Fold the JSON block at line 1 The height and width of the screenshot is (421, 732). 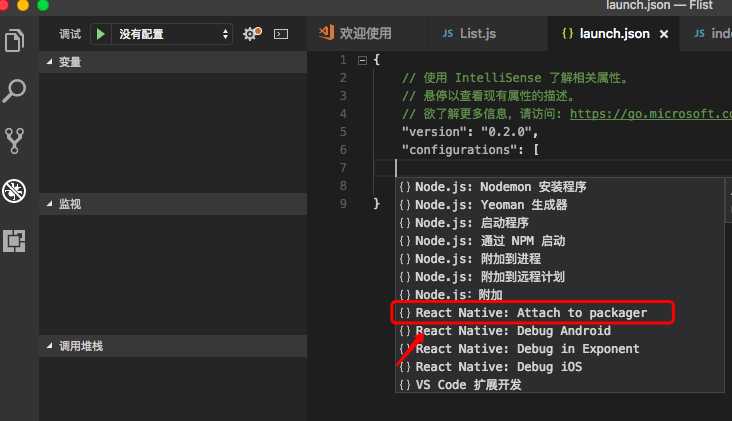[362, 60]
